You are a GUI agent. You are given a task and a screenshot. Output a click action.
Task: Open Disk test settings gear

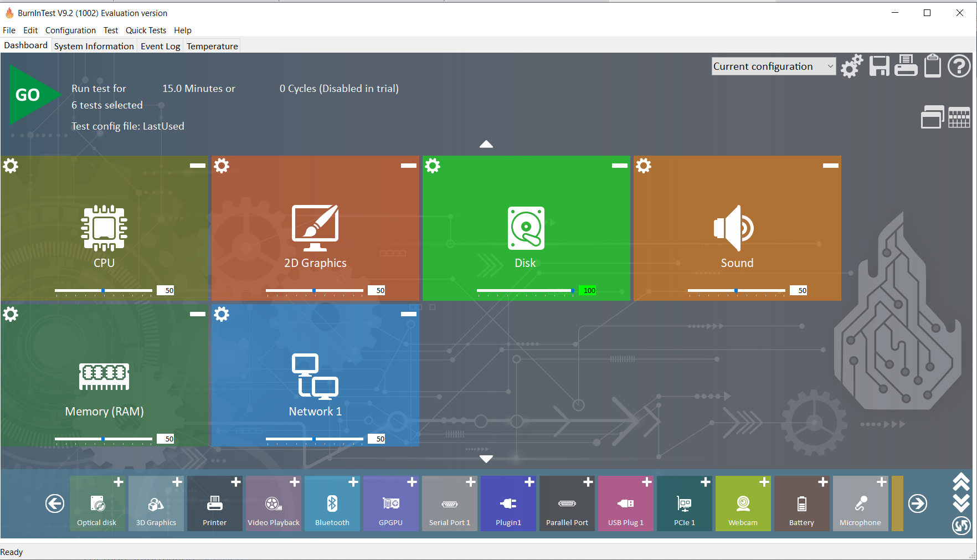(433, 166)
